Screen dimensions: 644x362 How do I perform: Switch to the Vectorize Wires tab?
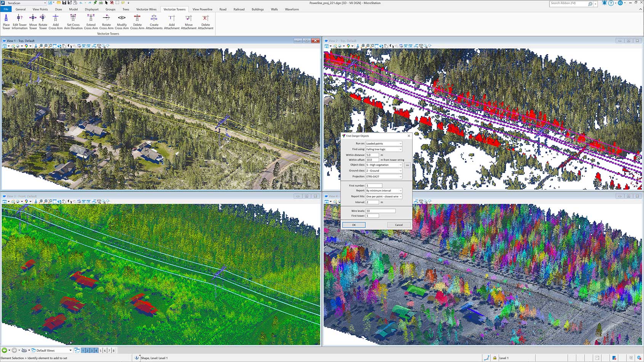[146, 9]
